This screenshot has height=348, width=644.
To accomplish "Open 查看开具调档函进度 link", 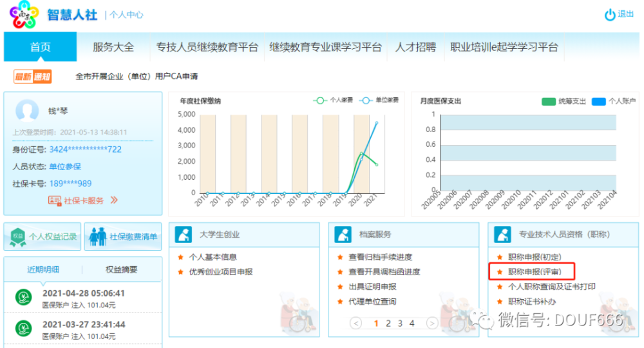I will 384,272.
